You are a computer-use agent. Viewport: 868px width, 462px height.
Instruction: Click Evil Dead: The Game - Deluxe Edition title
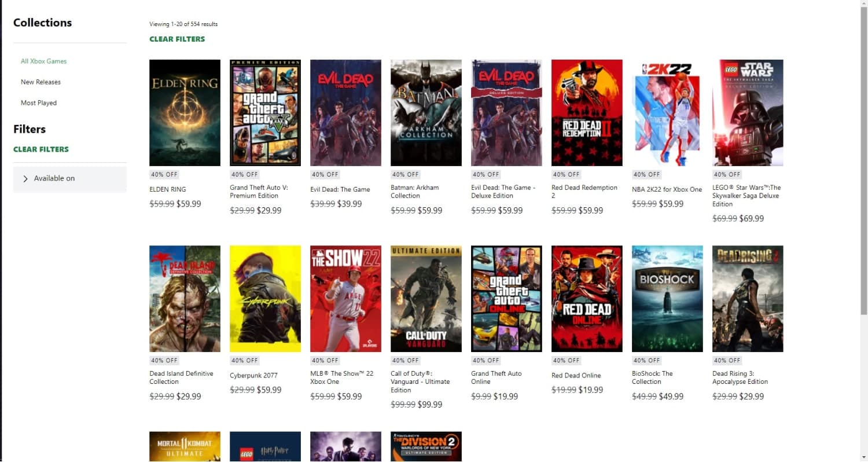coord(503,192)
